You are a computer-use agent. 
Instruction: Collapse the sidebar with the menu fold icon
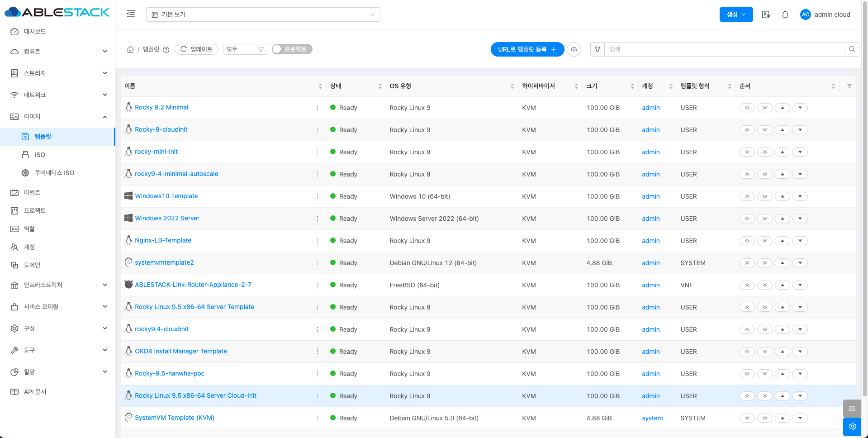pos(131,14)
